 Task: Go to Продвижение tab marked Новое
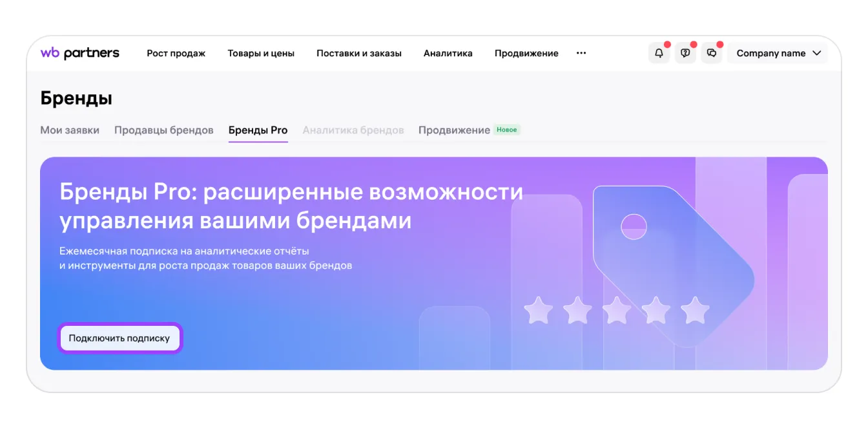pos(454,130)
